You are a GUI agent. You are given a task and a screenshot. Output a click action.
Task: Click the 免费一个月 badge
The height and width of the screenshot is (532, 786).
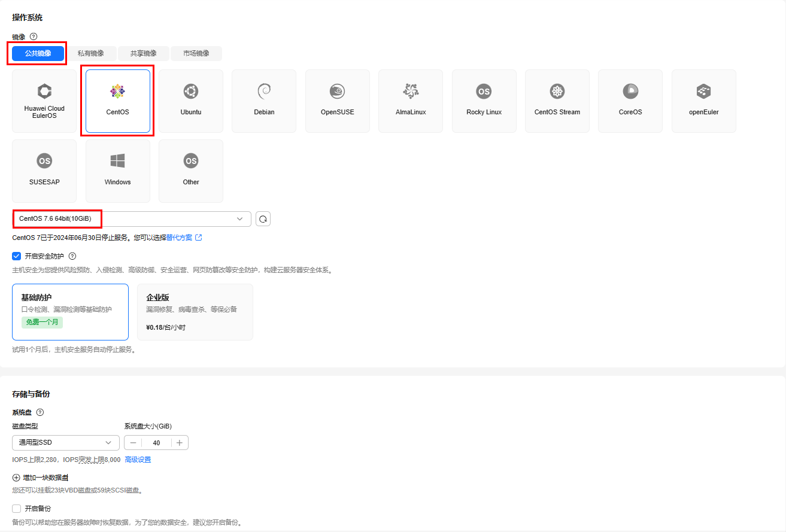coord(43,322)
